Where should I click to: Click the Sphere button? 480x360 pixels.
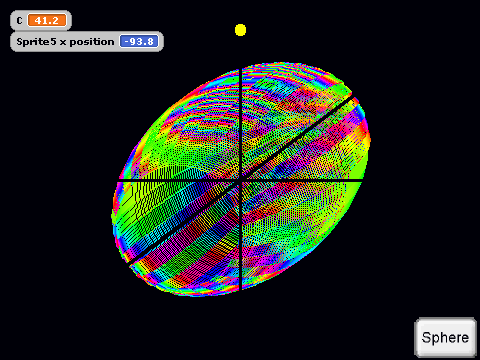click(x=445, y=337)
